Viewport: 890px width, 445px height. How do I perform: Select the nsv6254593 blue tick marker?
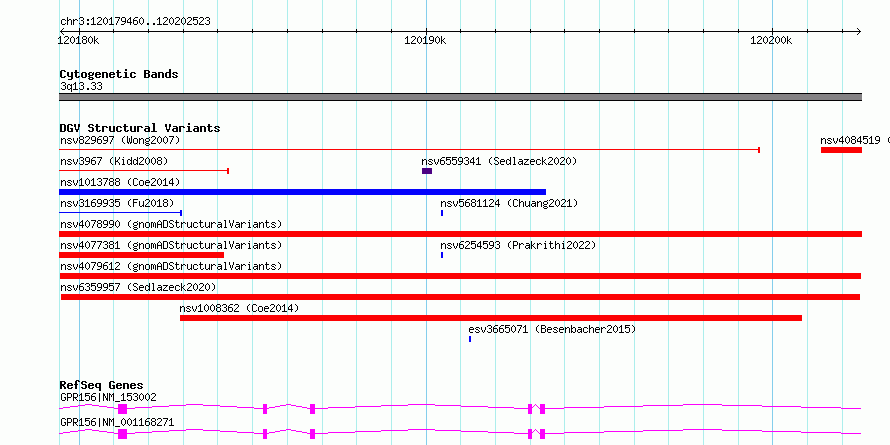[x=442, y=255]
